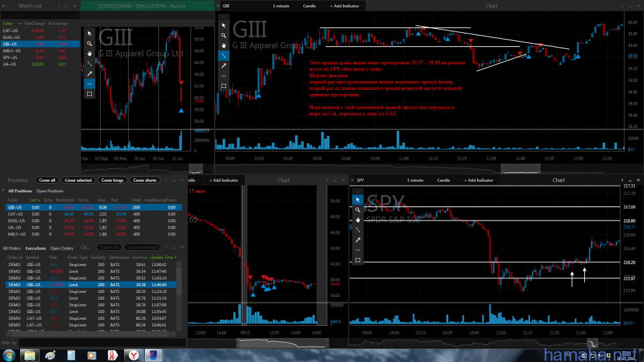This screenshot has height=362, width=644.
Task: Click the Cover shorts button
Action: 145,180
